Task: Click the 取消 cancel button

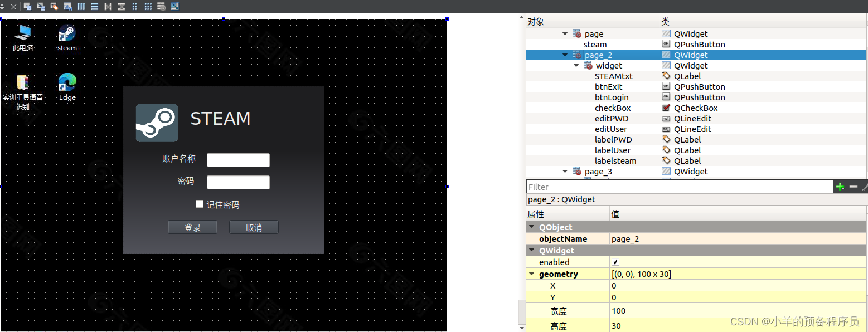Action: point(254,227)
